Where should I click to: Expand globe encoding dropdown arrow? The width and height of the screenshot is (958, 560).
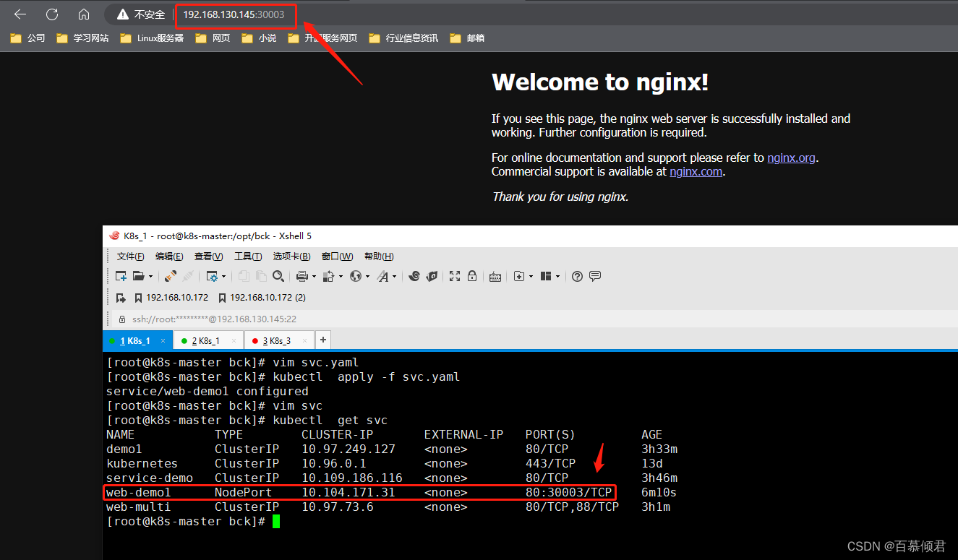click(x=367, y=276)
